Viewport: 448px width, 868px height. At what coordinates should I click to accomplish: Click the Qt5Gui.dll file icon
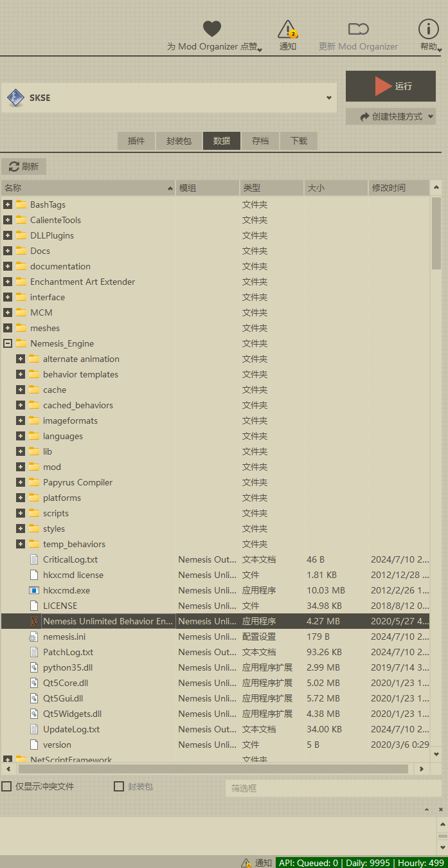[34, 698]
